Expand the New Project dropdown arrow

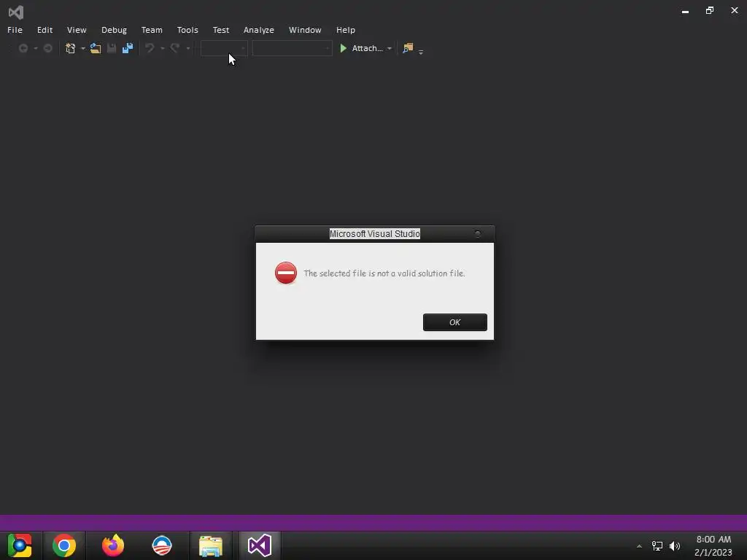click(83, 49)
